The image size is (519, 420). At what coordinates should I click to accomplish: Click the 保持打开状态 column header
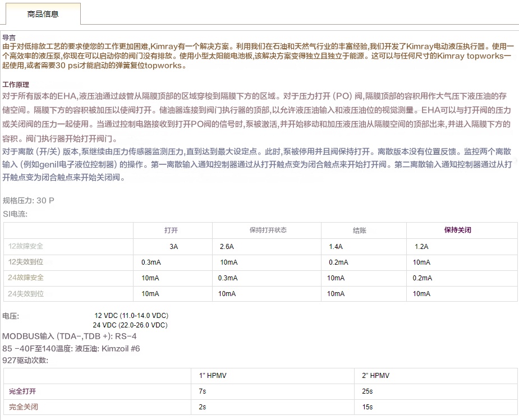click(x=268, y=230)
